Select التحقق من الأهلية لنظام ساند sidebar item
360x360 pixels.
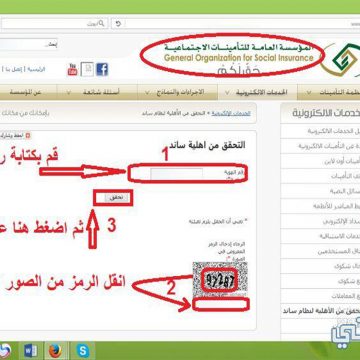(320, 311)
